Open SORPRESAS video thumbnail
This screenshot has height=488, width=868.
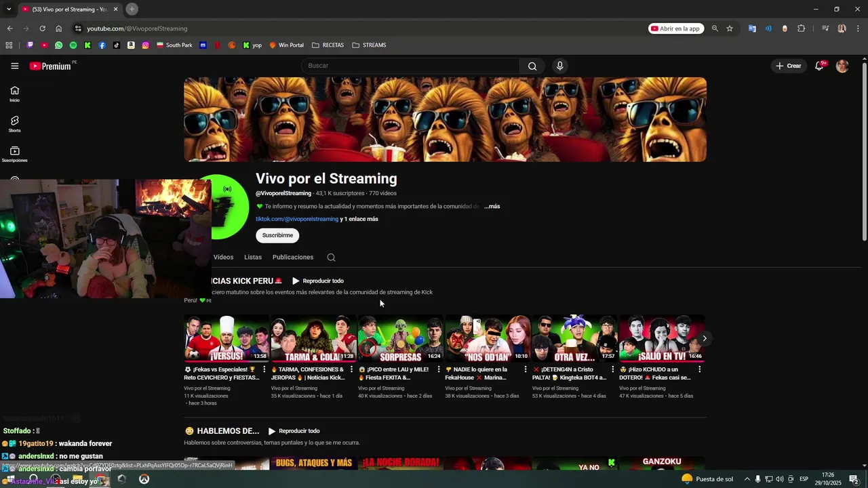tap(400, 338)
